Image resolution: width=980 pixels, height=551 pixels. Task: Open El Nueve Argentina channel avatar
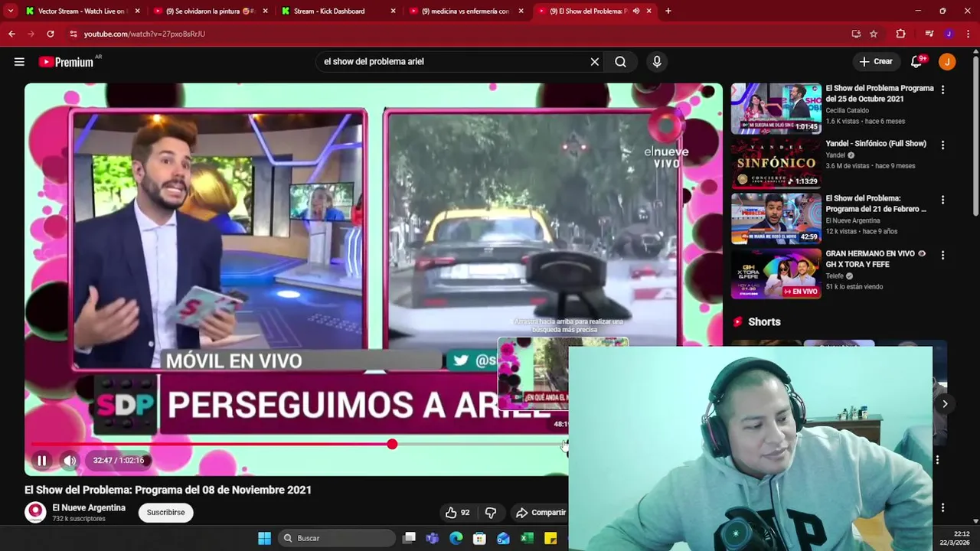[35, 513]
